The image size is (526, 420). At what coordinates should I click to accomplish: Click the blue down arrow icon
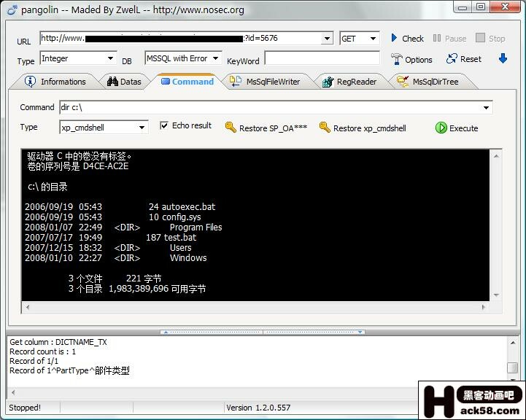coord(503,59)
